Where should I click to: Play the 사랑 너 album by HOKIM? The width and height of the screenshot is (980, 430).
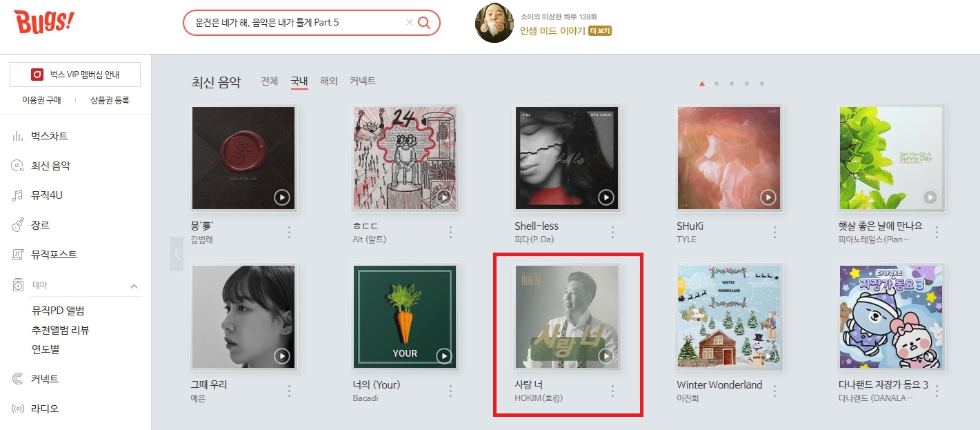pyautogui.click(x=606, y=356)
